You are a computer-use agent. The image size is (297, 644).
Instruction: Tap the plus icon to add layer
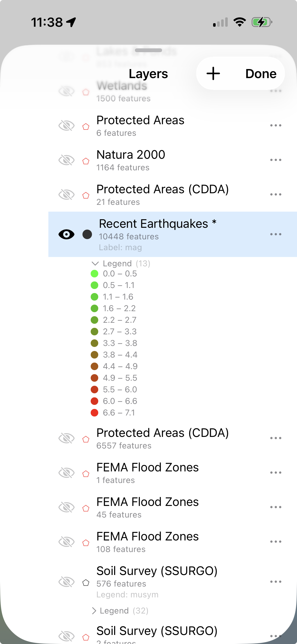click(x=213, y=74)
